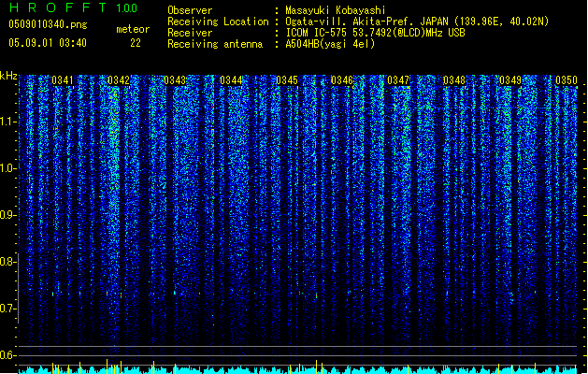
Task: Click the antenna text A504HB(yagi 4el)
Action: pos(330,44)
